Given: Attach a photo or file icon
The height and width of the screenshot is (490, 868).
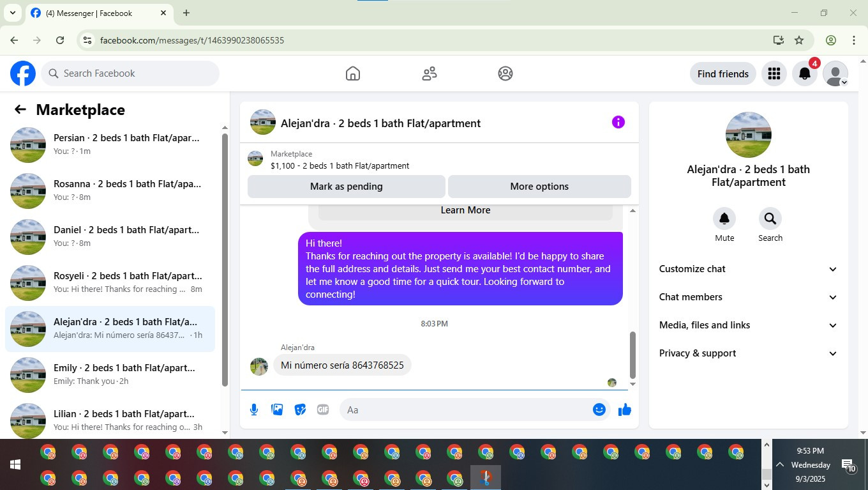Looking at the screenshot, I should coord(277,410).
